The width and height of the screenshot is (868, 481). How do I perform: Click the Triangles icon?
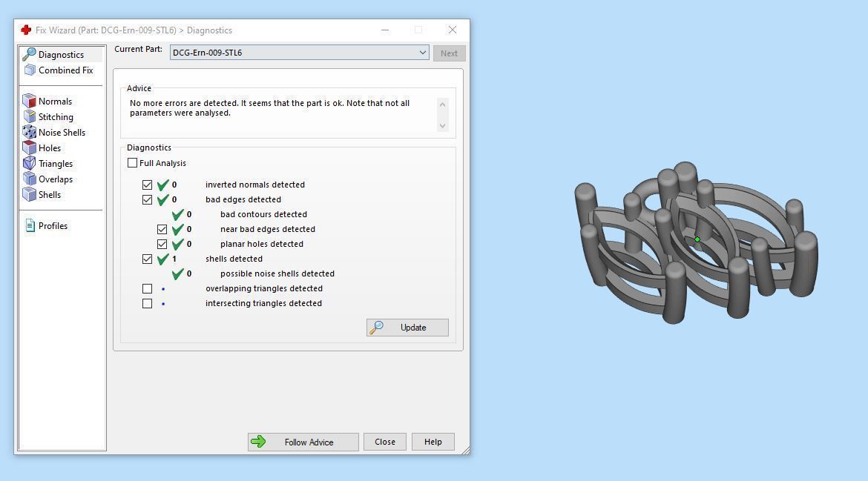(30, 163)
